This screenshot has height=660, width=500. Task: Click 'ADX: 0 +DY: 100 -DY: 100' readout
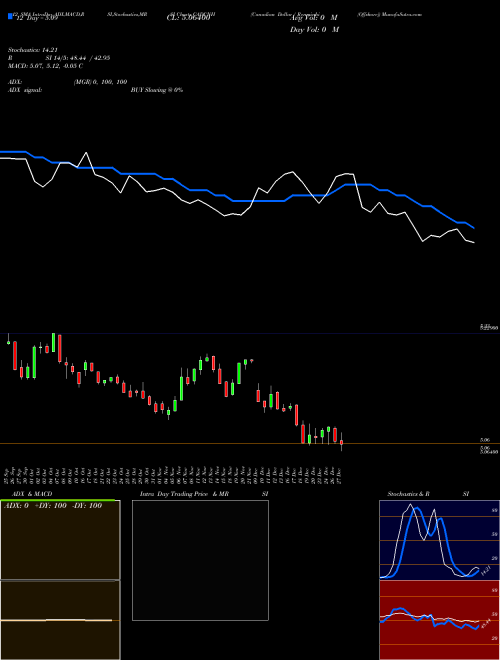tap(53, 506)
